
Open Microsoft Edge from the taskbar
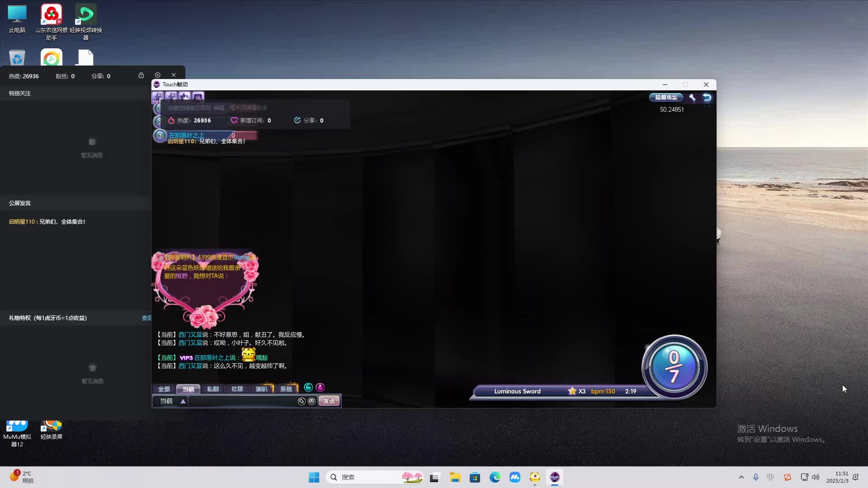pyautogui.click(x=495, y=477)
